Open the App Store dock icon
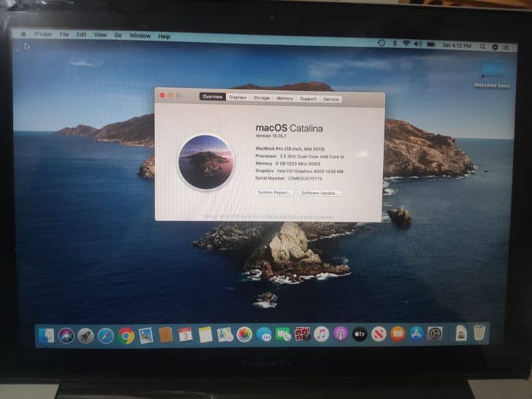The height and width of the screenshot is (399, 532). coord(416,334)
